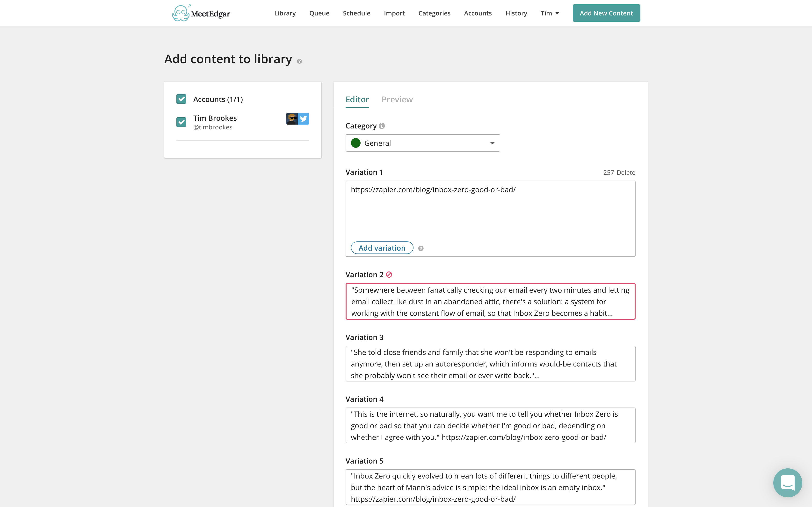Click the help icon beside page title
Image resolution: width=812 pixels, height=507 pixels.
point(299,61)
